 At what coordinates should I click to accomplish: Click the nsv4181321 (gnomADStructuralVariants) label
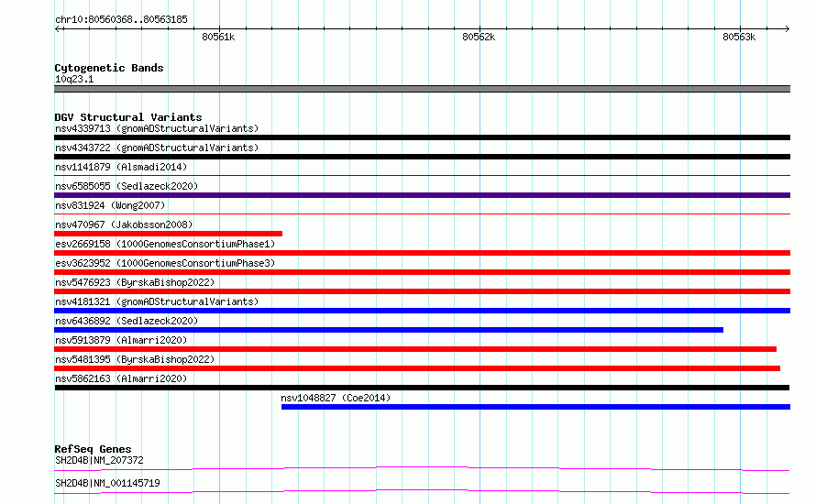(x=157, y=301)
